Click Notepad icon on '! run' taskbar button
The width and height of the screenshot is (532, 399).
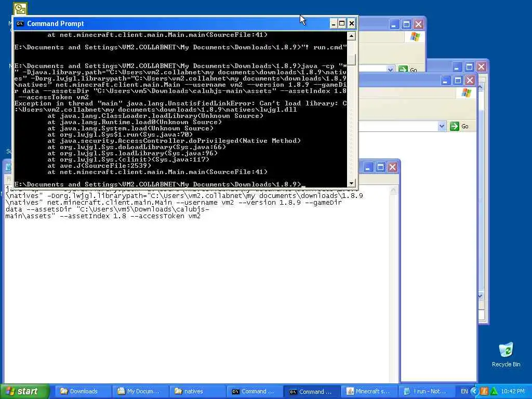point(407,391)
